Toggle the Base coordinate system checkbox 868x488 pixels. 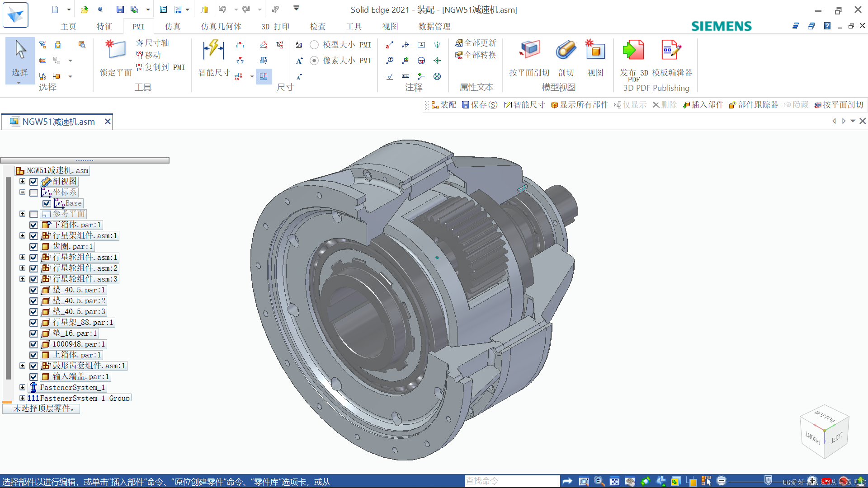pyautogui.click(x=47, y=203)
